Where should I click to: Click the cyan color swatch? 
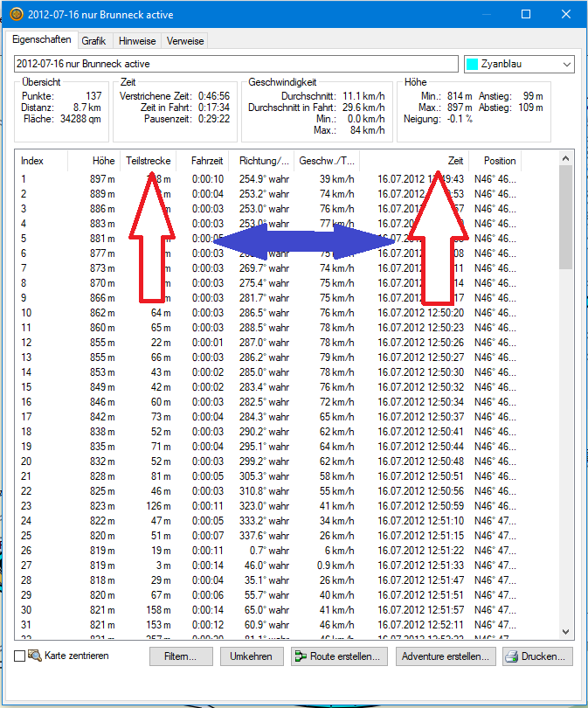tap(473, 65)
